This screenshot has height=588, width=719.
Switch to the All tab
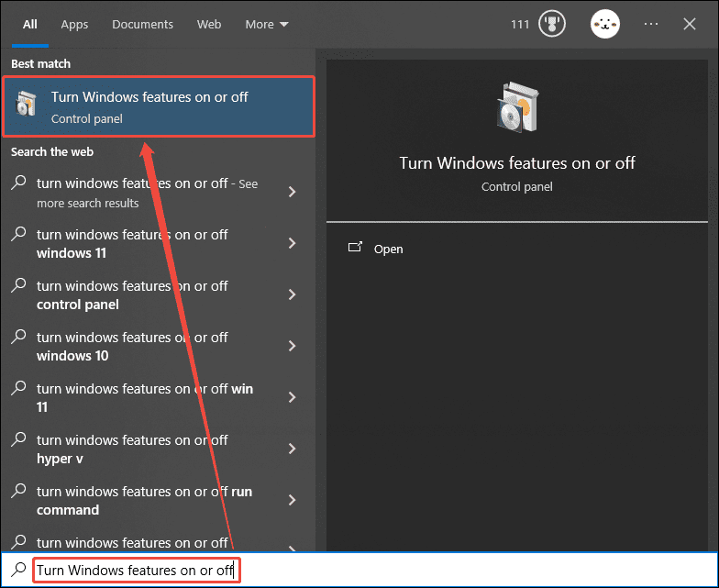[29, 24]
